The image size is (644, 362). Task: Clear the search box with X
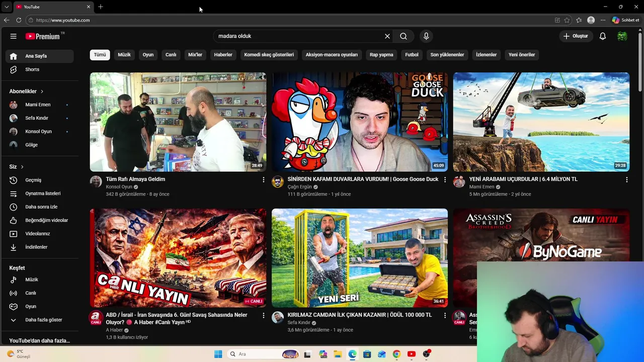click(387, 36)
